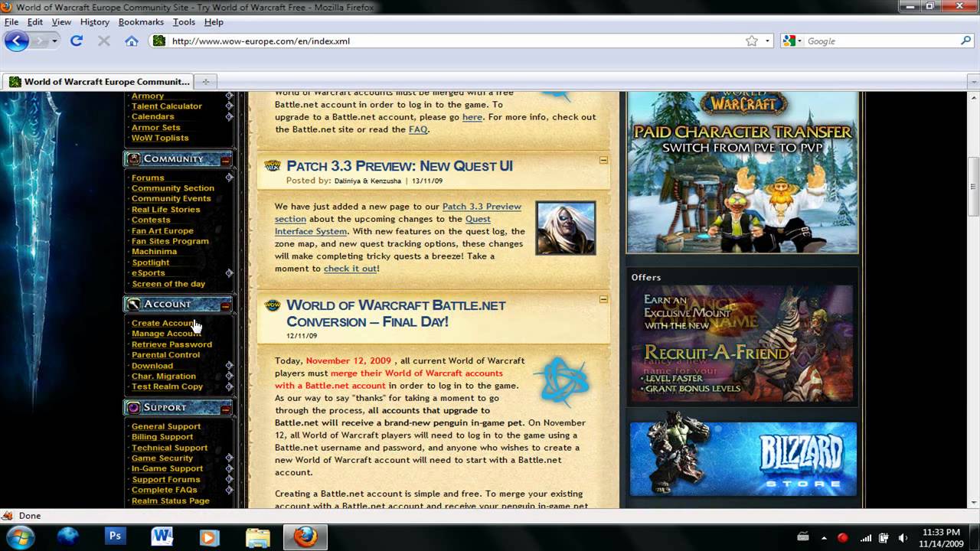Open the Edit menu
The width and height of the screenshot is (980, 551).
pyautogui.click(x=35, y=22)
